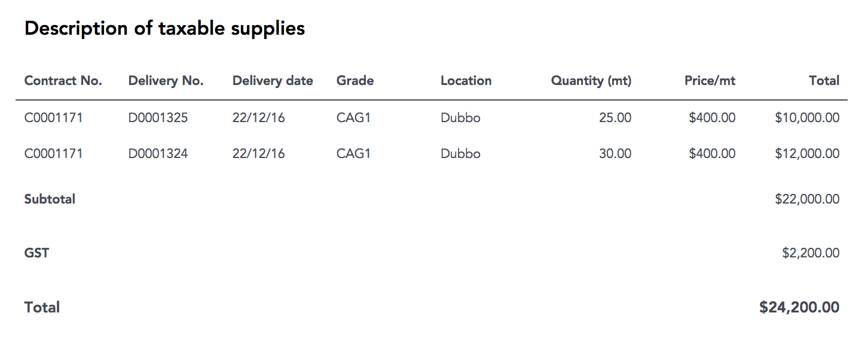Click the Quantity (mt) column header
868x340 pixels.
coord(591,81)
